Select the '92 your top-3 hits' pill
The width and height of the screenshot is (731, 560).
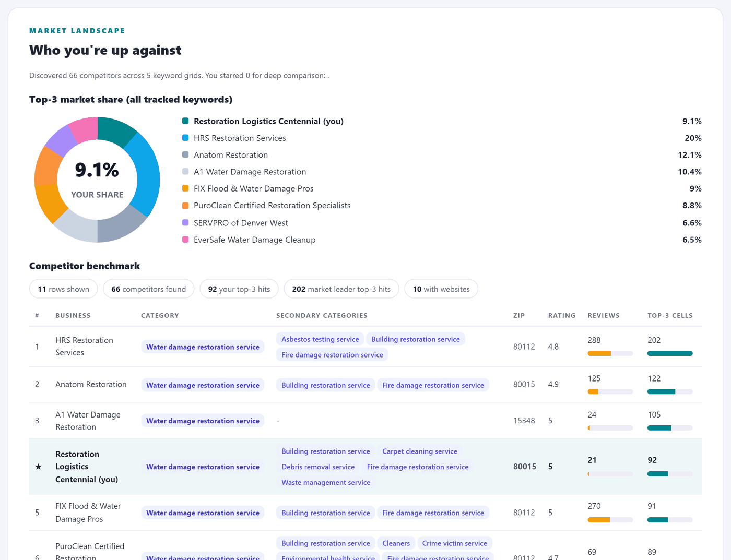(239, 289)
